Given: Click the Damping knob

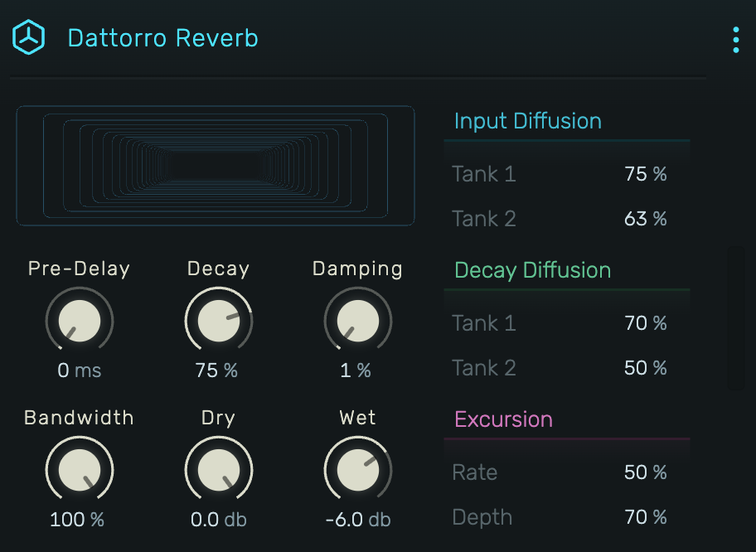Looking at the screenshot, I should tap(358, 321).
